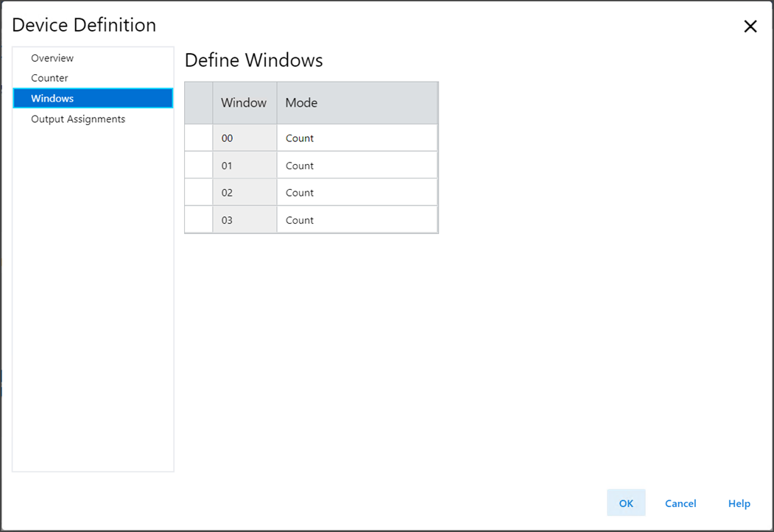This screenshot has width=774, height=532.
Task: Close the Device Definition dialog
Action: click(750, 26)
